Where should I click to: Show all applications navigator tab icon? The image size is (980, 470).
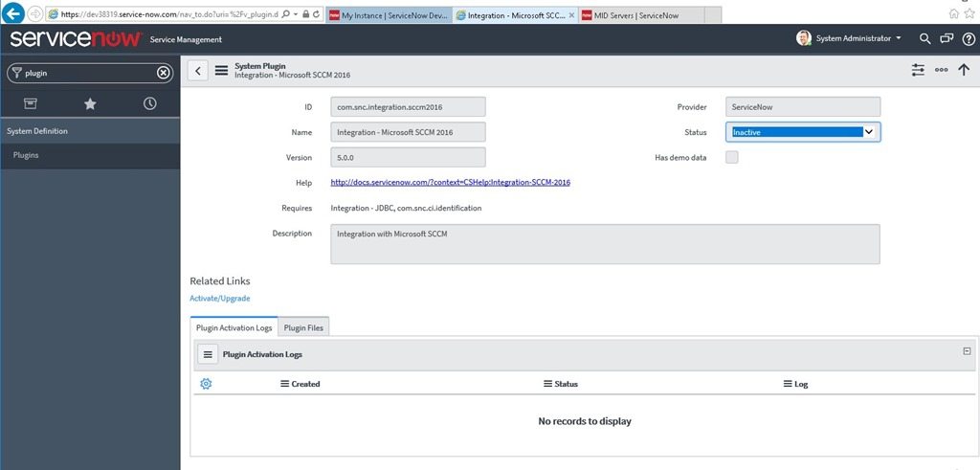tap(30, 103)
